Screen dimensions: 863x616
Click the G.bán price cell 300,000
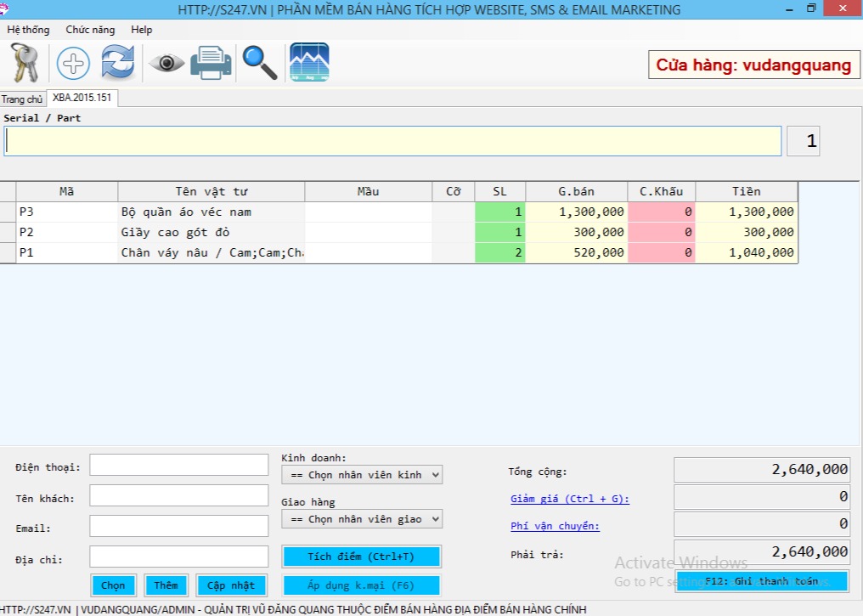click(576, 232)
